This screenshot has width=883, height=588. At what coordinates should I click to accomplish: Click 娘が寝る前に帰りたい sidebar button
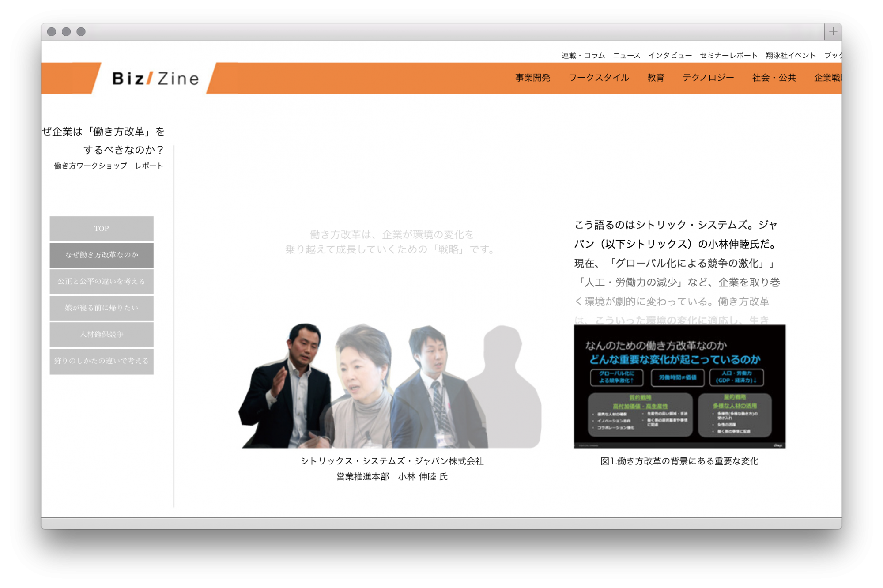(102, 308)
